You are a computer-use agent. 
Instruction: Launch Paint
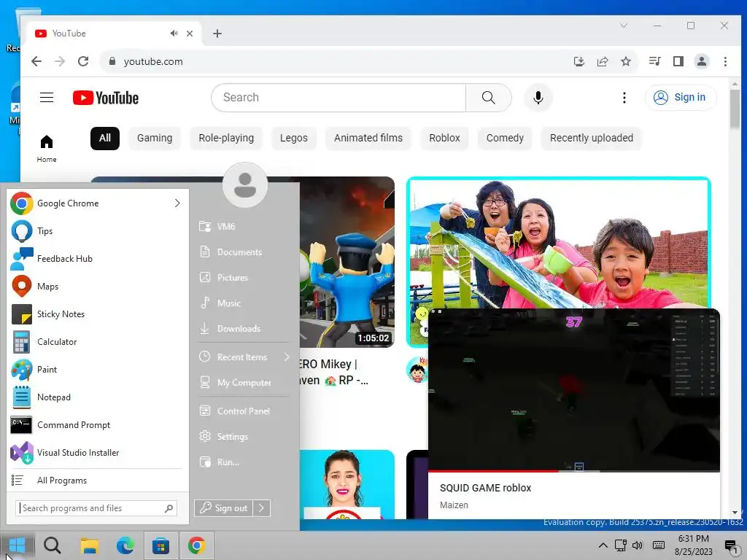(x=96, y=370)
